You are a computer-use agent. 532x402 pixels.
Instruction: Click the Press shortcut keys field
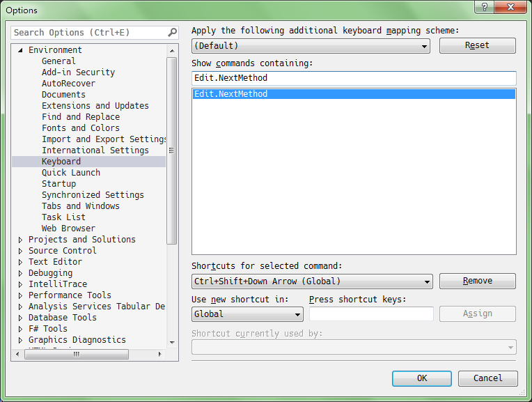(371, 314)
